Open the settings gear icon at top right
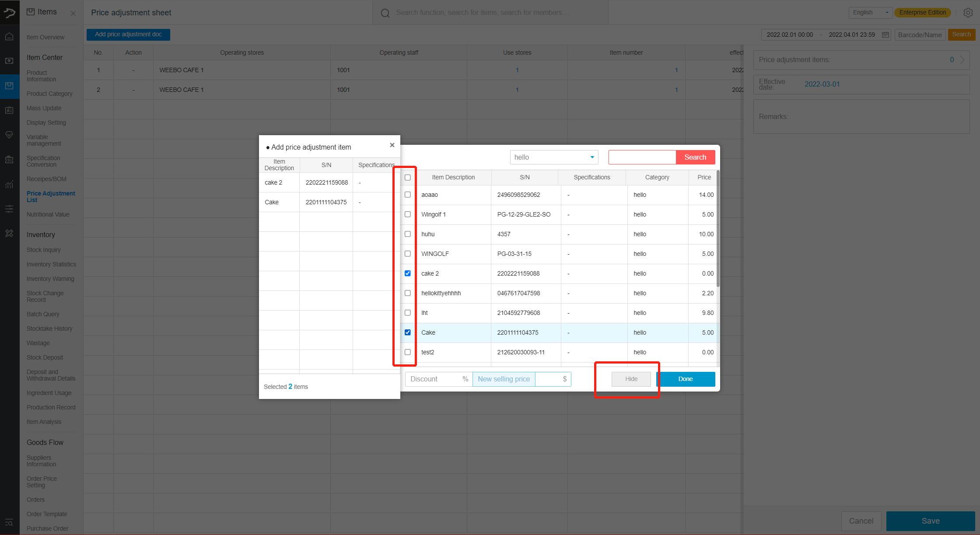This screenshot has height=535, width=980. pos(968,13)
